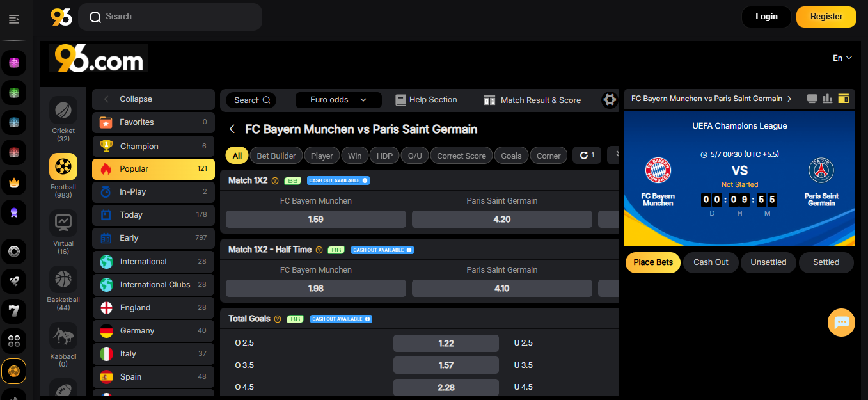Expand International Clubs league row
This screenshot has width=868, height=400.
click(x=154, y=285)
